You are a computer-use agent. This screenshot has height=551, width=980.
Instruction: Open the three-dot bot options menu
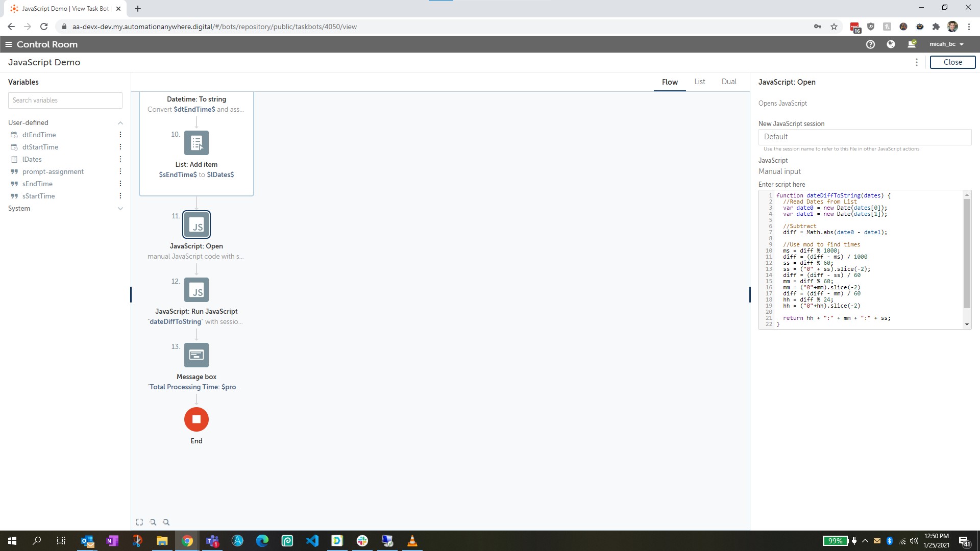pos(917,62)
